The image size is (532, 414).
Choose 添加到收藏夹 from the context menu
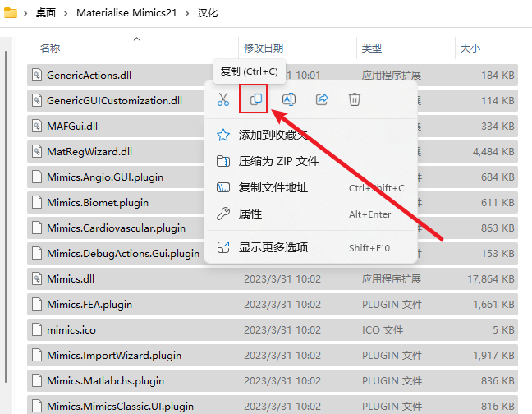pyautogui.click(x=310, y=135)
